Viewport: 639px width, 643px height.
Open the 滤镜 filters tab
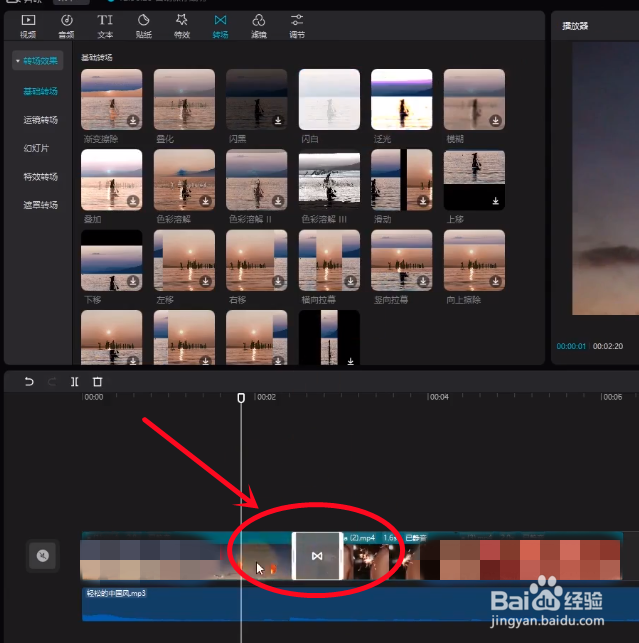259,26
